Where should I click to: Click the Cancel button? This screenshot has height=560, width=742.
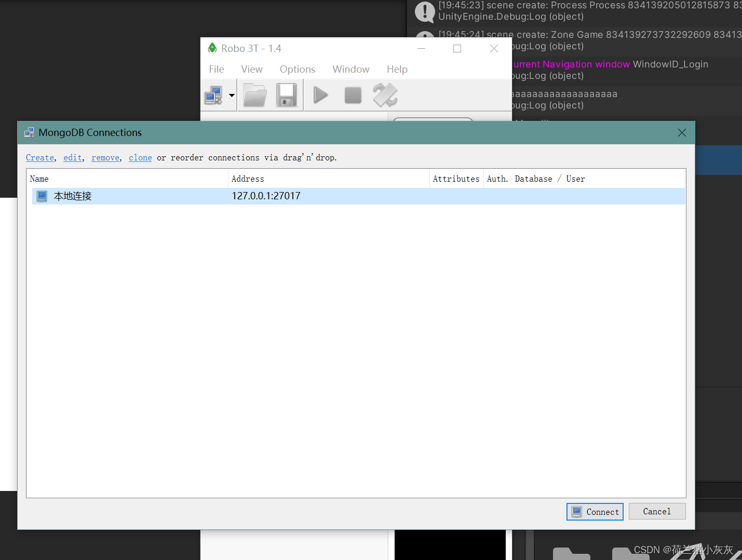657,511
